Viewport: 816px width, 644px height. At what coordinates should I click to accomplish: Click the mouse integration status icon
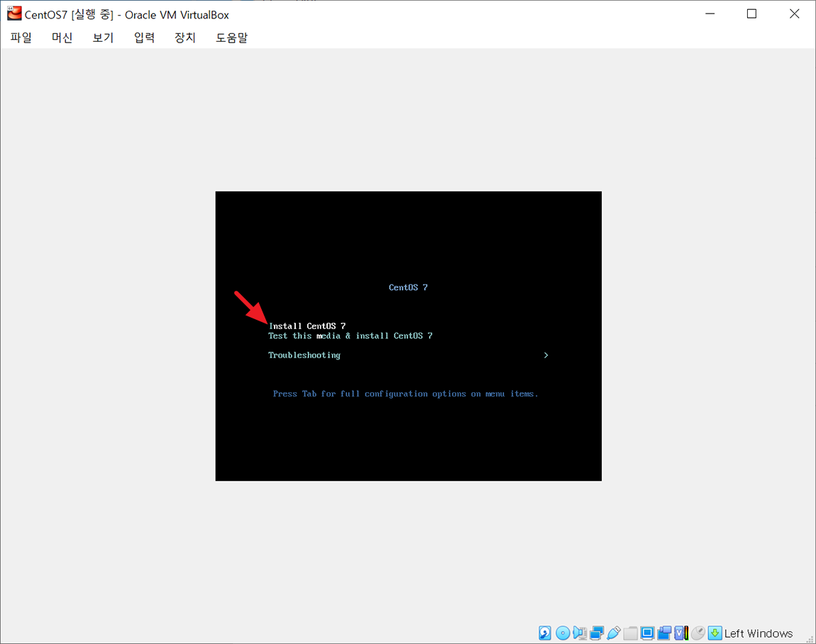pos(698,633)
